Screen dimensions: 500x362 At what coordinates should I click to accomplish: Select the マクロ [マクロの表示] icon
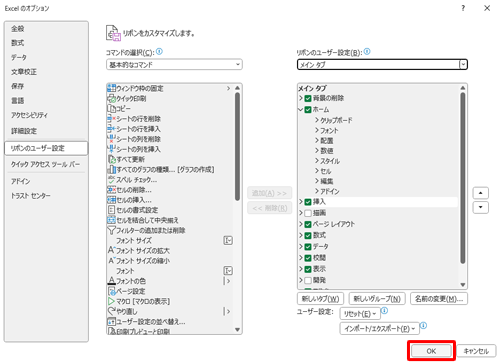111,301
